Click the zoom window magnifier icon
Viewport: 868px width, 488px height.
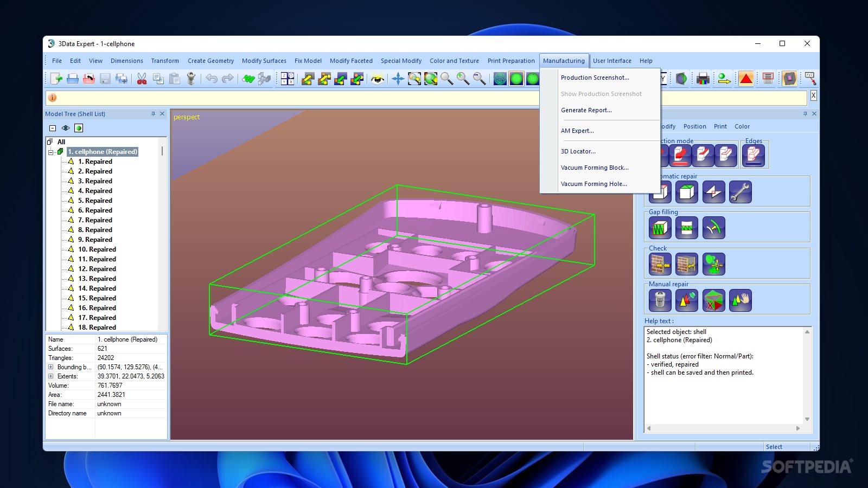tap(414, 79)
